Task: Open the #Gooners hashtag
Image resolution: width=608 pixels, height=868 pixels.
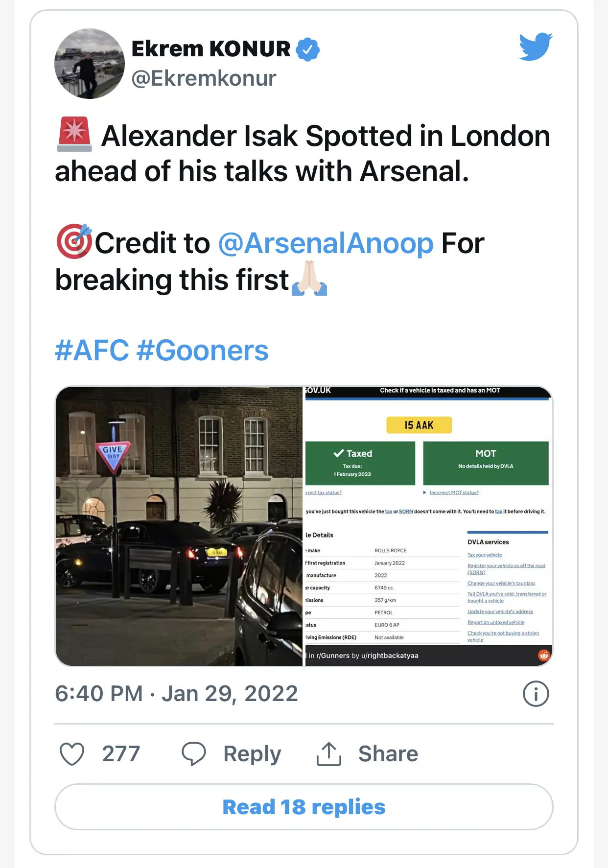Action: pos(203,351)
